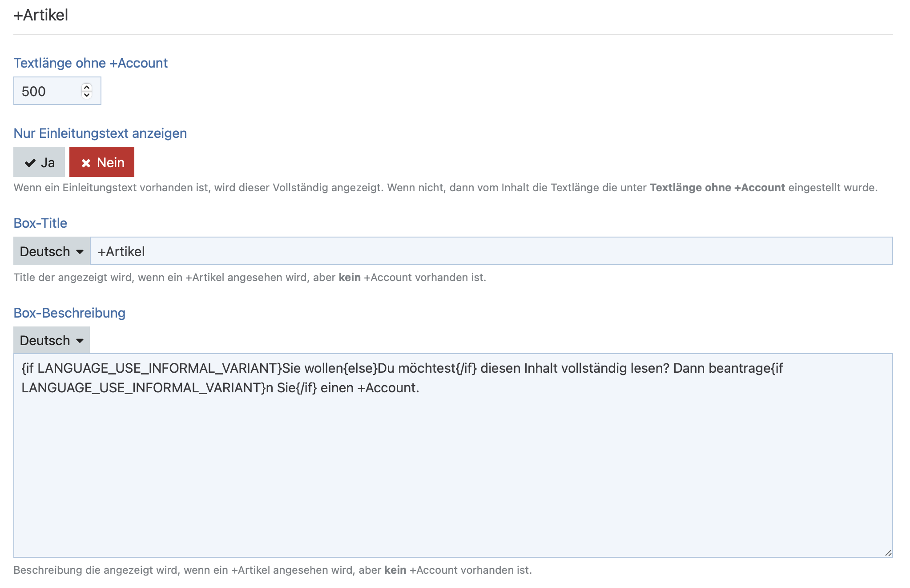910x588 pixels.
Task: Click the X icon on the Nein button
Action: point(86,163)
